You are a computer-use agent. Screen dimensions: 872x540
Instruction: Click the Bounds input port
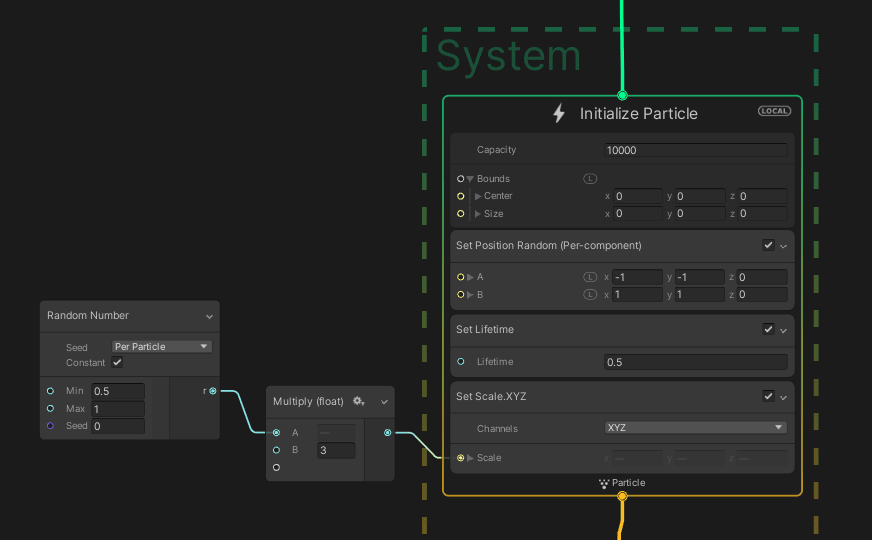tap(460, 179)
